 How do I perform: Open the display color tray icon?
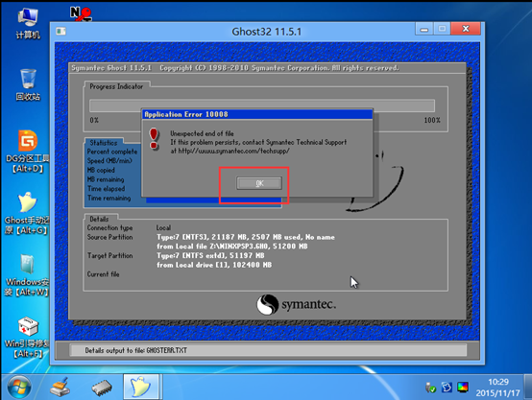[x=463, y=388]
